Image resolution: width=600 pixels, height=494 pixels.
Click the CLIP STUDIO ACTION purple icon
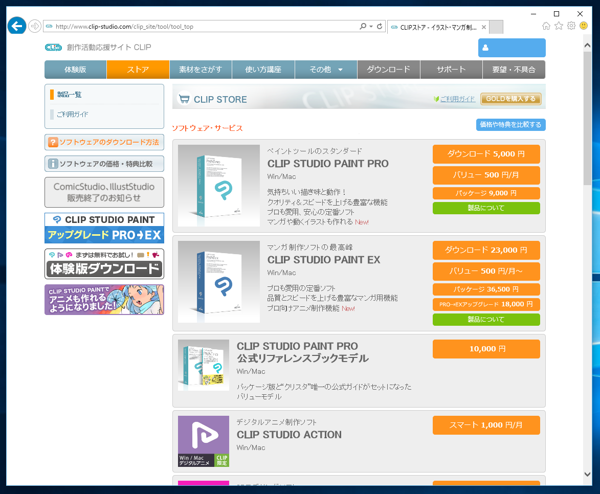(204, 442)
